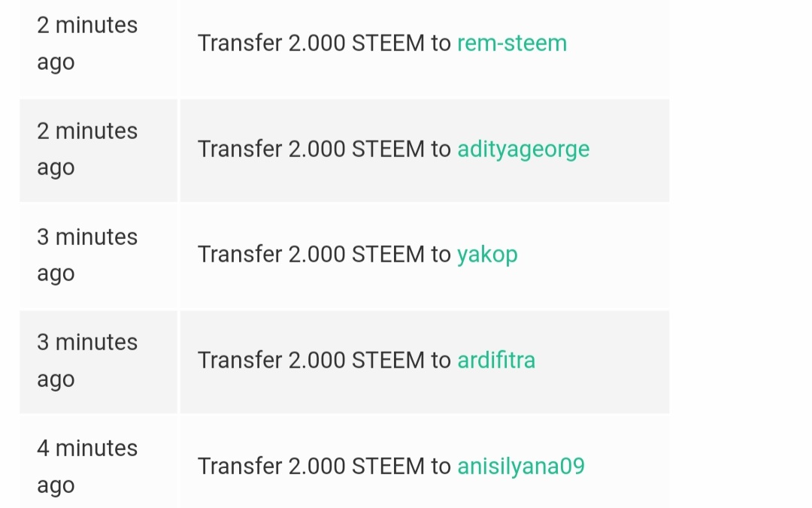Click 'ago' in the adityageorge row timestamp
Image resolution: width=812 pixels, height=508 pixels.
[56, 169]
